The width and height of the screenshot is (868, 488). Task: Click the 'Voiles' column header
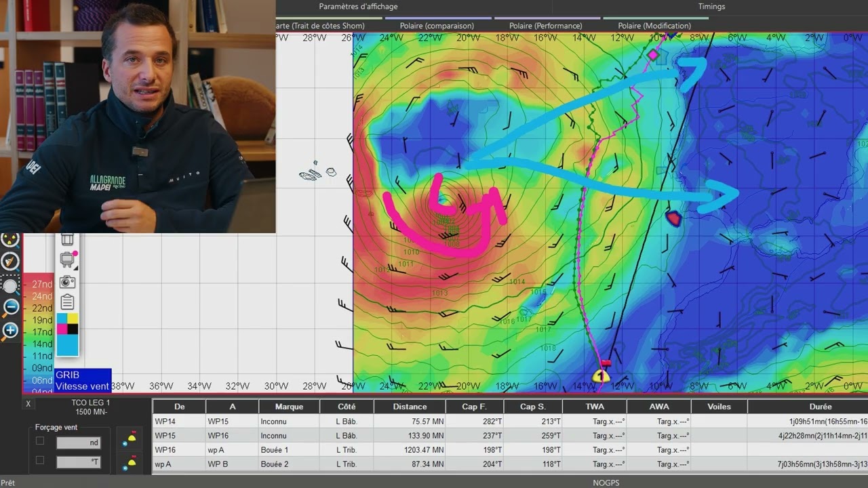[x=719, y=407]
